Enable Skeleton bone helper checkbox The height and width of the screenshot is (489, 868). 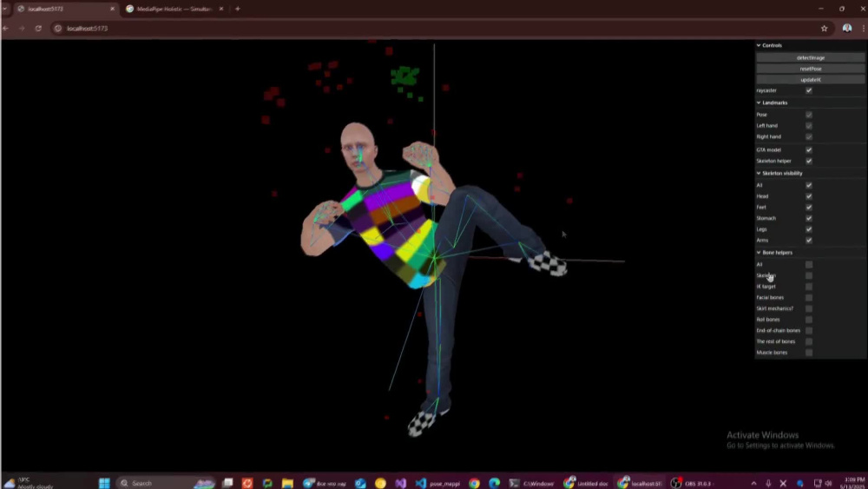(x=809, y=275)
